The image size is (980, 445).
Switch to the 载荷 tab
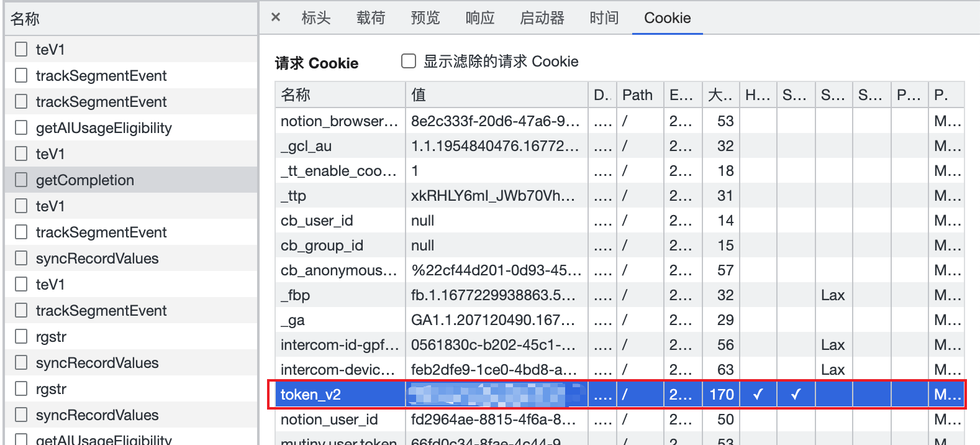pyautogui.click(x=371, y=18)
